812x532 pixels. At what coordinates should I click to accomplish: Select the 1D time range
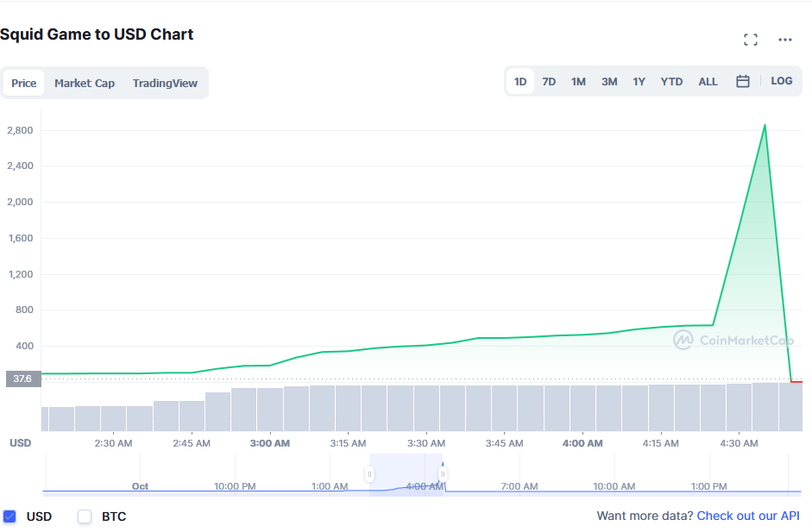click(x=520, y=81)
